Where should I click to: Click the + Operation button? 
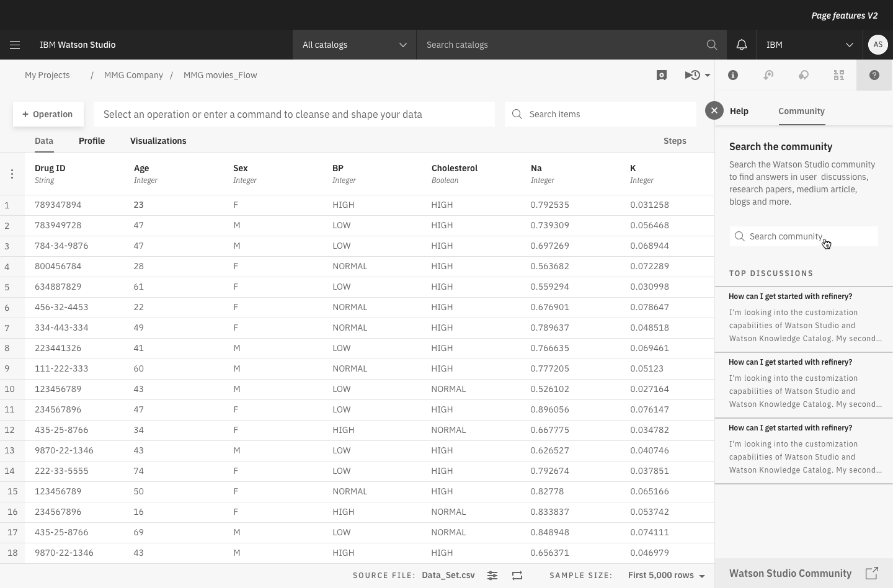[x=48, y=114]
